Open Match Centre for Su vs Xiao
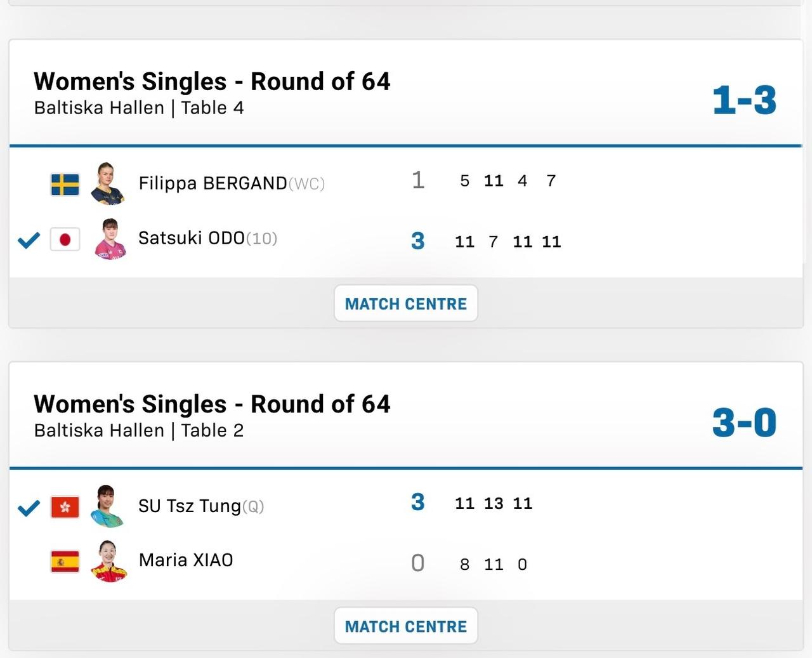 [406, 626]
